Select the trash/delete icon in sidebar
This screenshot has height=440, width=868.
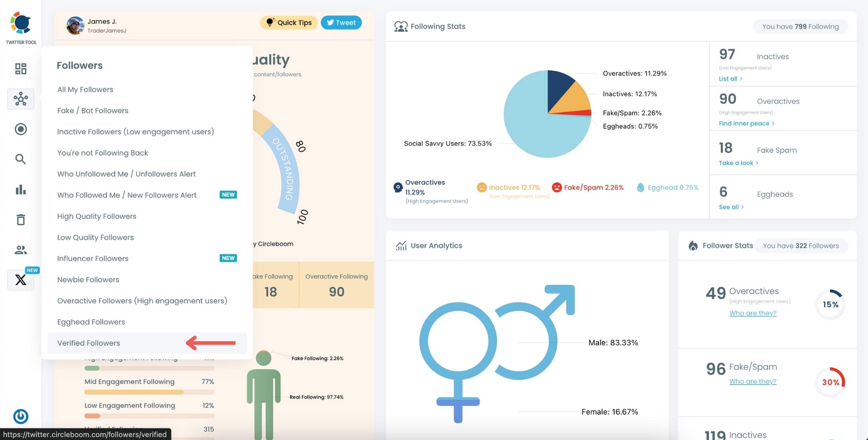coord(21,219)
